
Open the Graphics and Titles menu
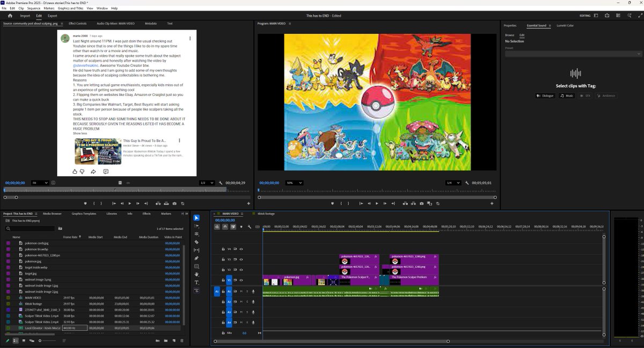(x=70, y=9)
